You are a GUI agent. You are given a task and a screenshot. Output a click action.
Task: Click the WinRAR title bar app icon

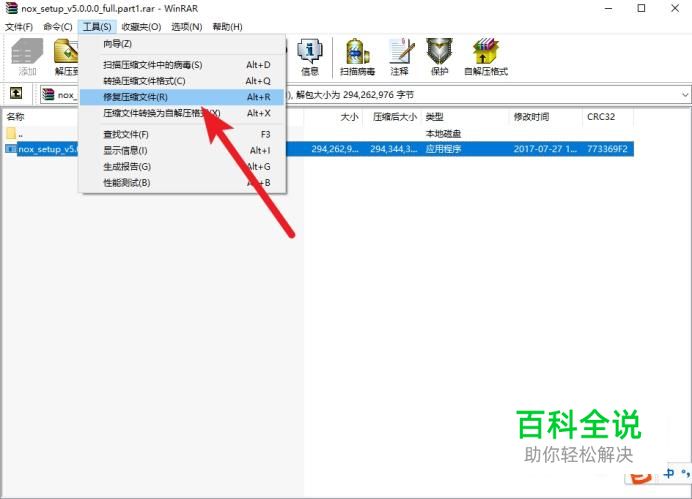(11, 8)
